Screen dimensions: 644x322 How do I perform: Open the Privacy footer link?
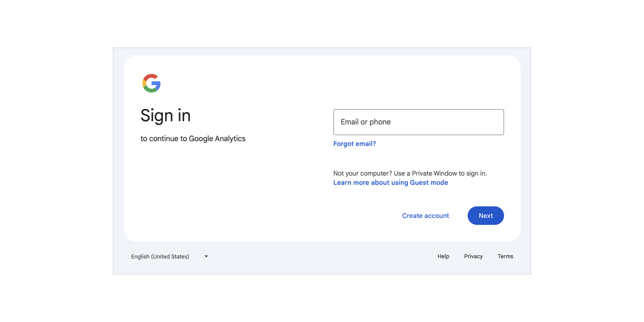coord(473,257)
